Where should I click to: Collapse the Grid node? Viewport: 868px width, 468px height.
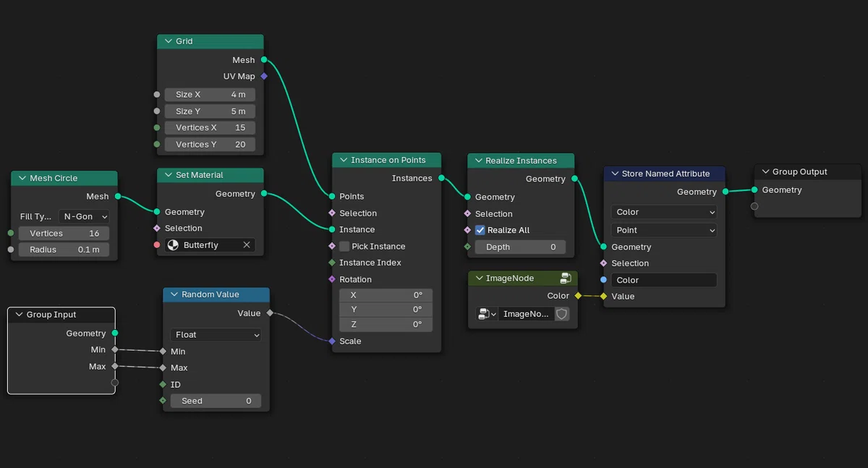tap(169, 41)
